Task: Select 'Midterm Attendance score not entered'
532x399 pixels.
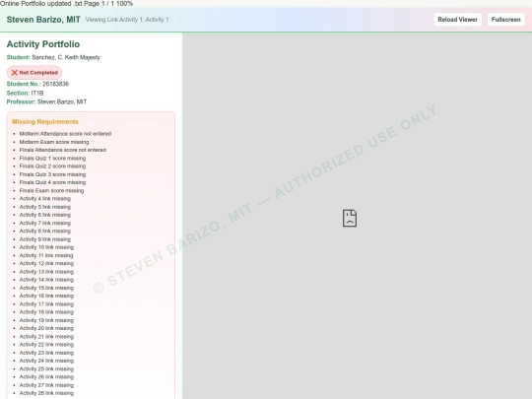Action: click(x=65, y=134)
